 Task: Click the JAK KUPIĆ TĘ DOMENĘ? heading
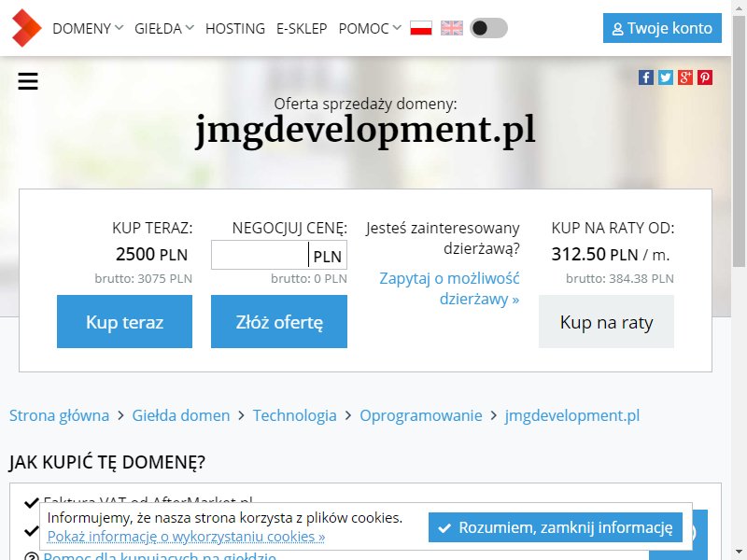[107, 462]
